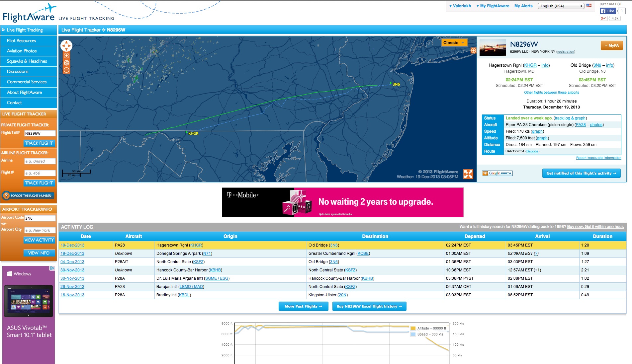Open the 30-Nov-2013 Hancock County origin flight
Screen dimensions: 632x364
coord(72,270)
